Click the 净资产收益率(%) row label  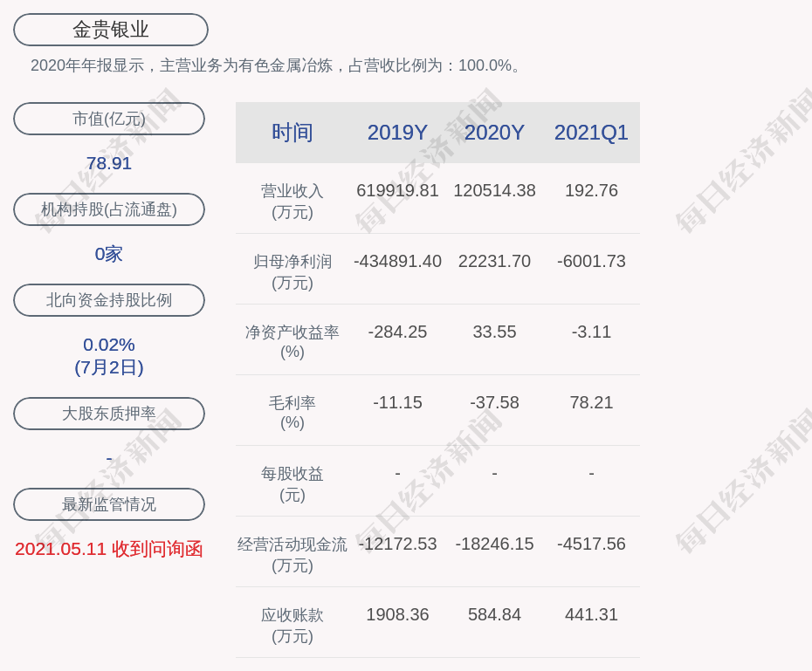click(x=292, y=342)
